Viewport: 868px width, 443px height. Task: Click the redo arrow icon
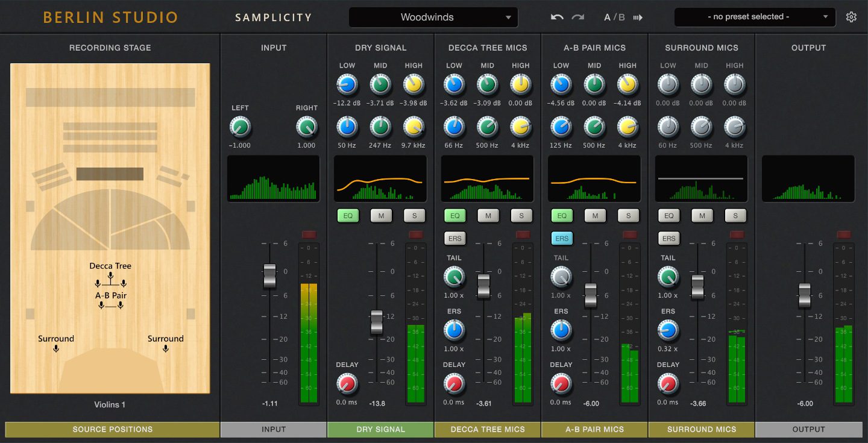[x=577, y=17]
